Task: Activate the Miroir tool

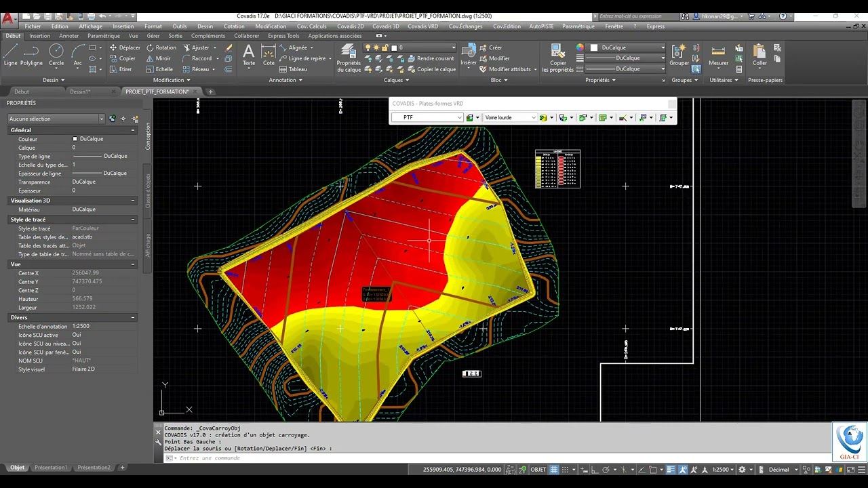Action: tap(158, 58)
